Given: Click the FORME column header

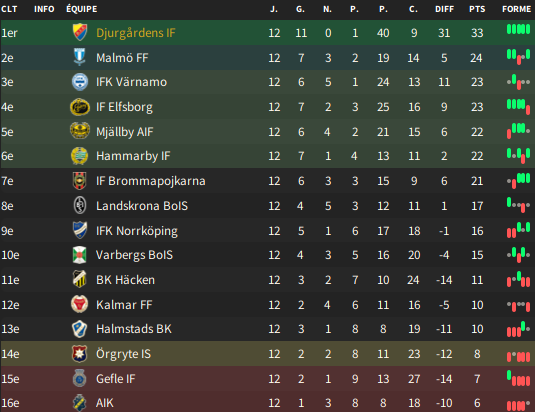Looking at the screenshot, I should coord(517,9).
